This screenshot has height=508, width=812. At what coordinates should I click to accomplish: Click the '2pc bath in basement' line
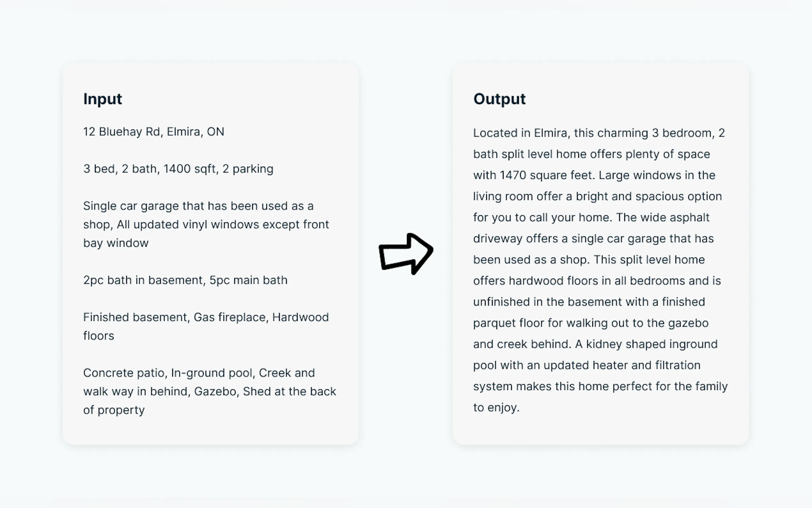pyautogui.click(x=185, y=280)
